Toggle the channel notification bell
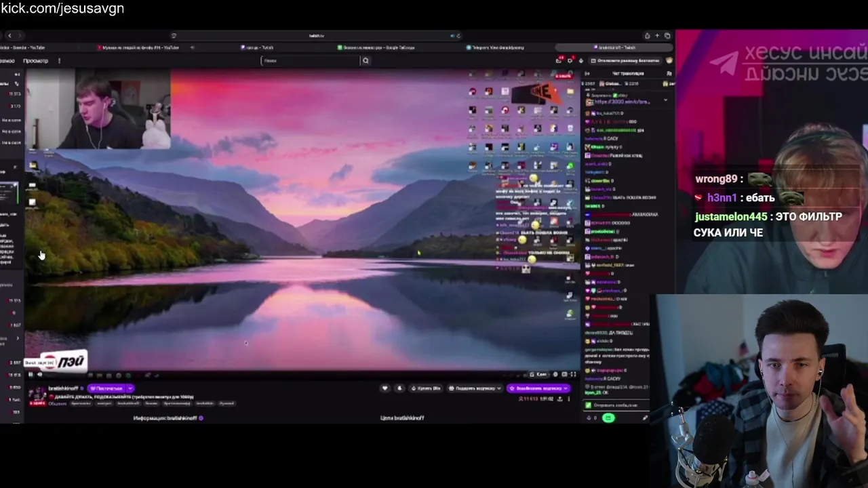 click(399, 388)
